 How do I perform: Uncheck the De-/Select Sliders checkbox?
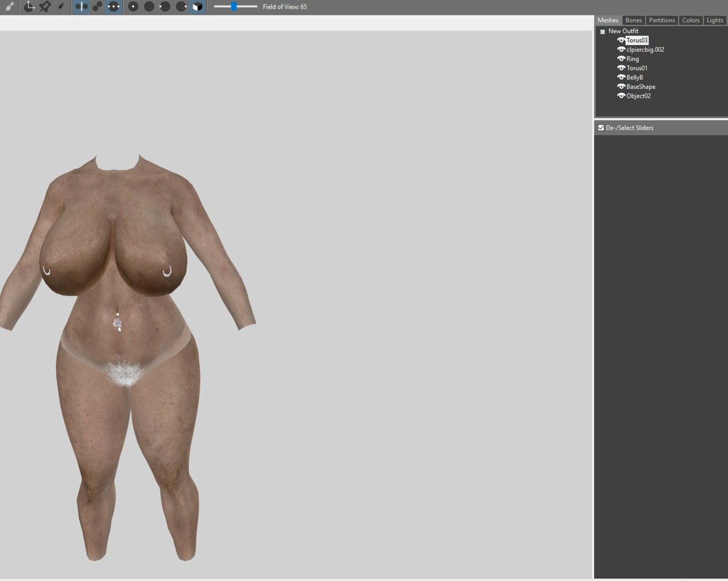601,128
